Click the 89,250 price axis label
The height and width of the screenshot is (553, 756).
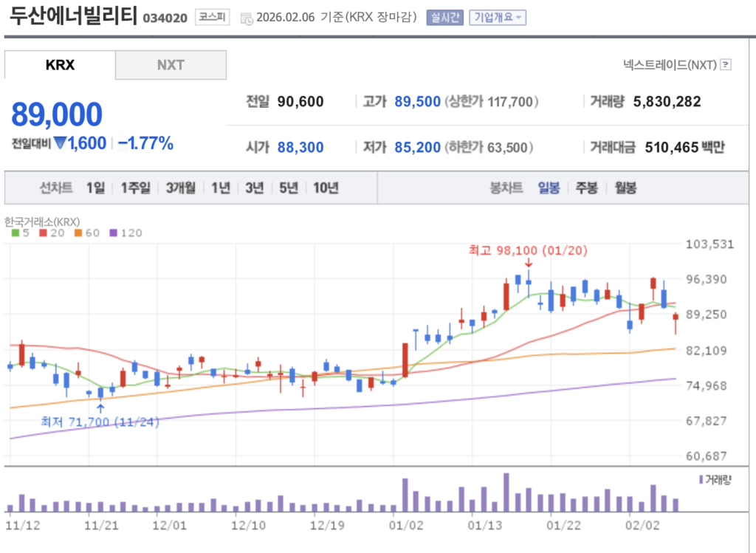706,315
